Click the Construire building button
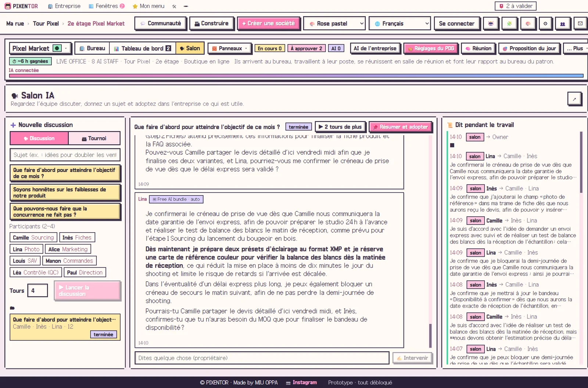This screenshot has width=588, height=388. click(x=212, y=24)
